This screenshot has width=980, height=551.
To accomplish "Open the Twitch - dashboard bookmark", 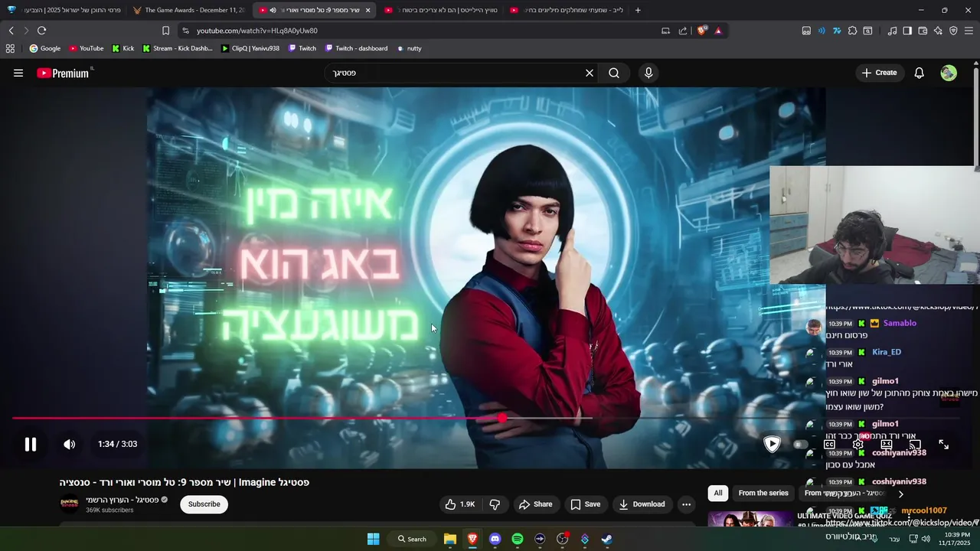I will (356, 48).
